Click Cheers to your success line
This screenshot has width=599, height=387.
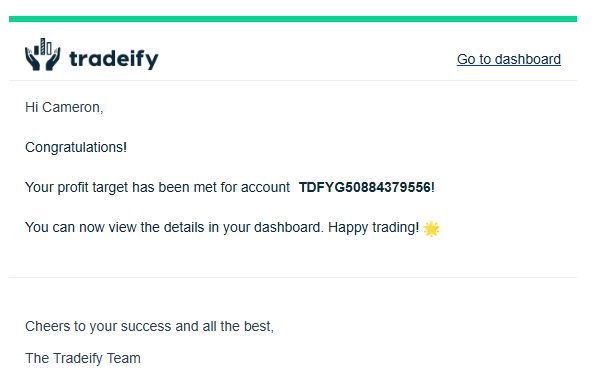[x=149, y=326]
